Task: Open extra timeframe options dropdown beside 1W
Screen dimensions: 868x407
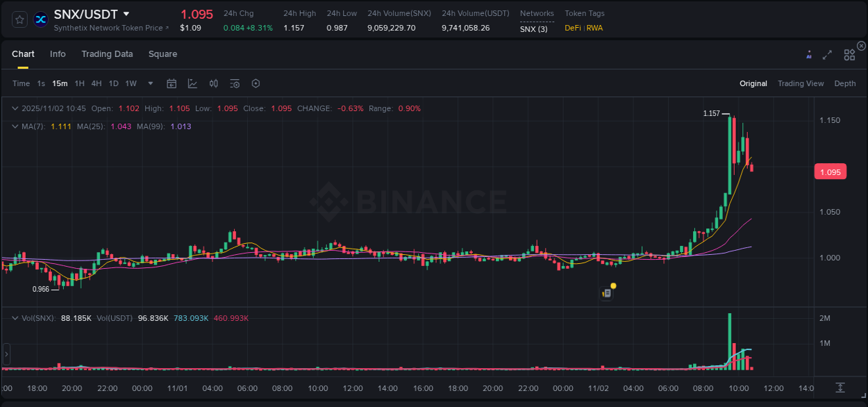Action: (x=149, y=83)
